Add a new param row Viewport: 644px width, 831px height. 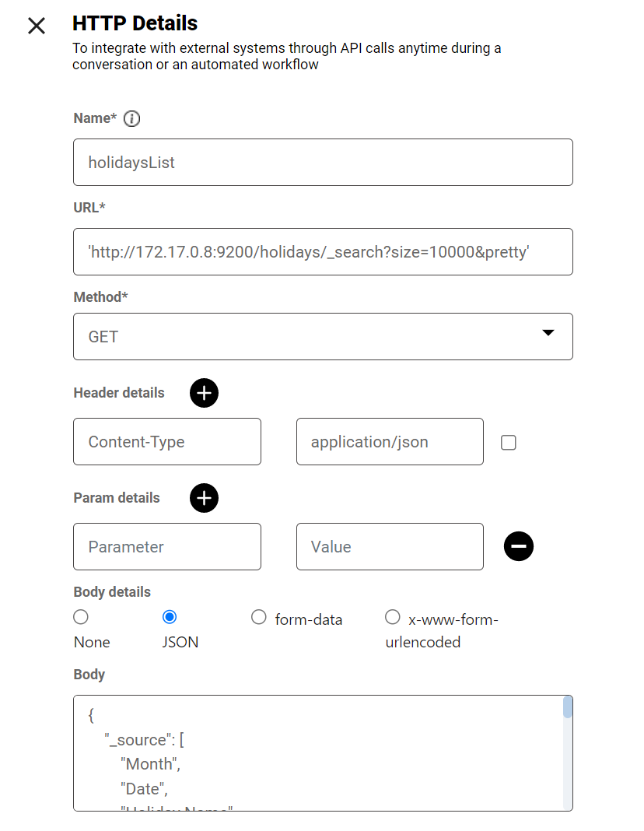(204, 498)
